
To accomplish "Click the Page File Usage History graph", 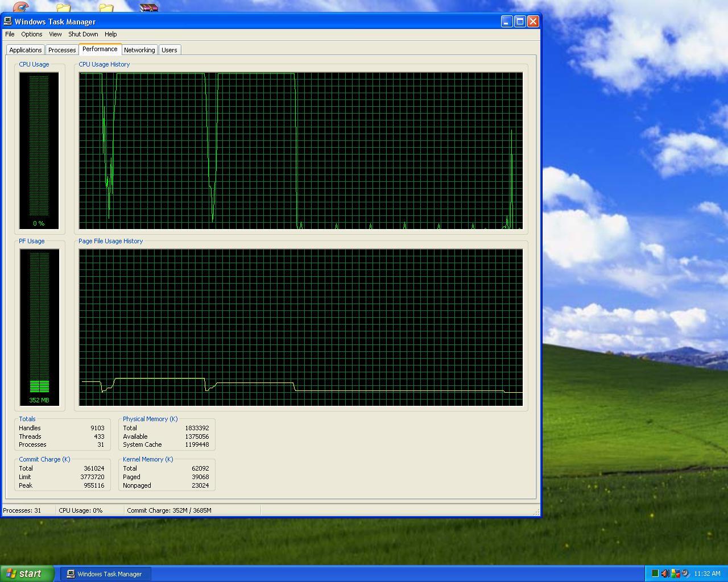I will [301, 327].
